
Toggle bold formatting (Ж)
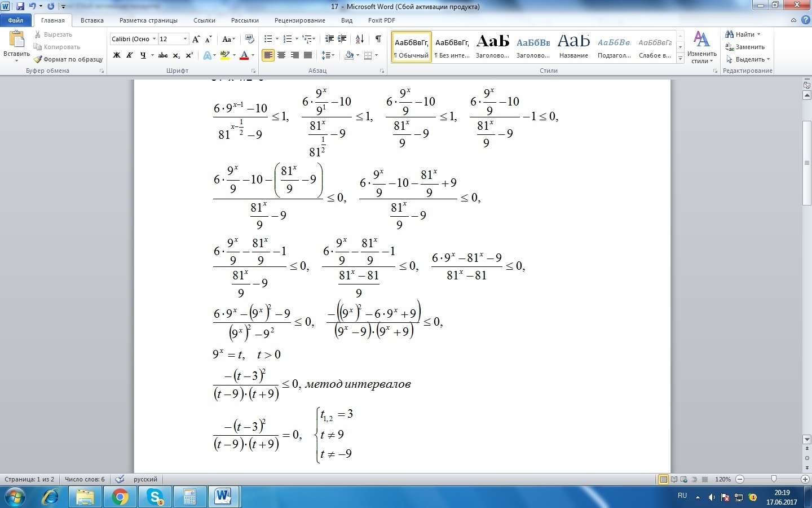pos(117,55)
